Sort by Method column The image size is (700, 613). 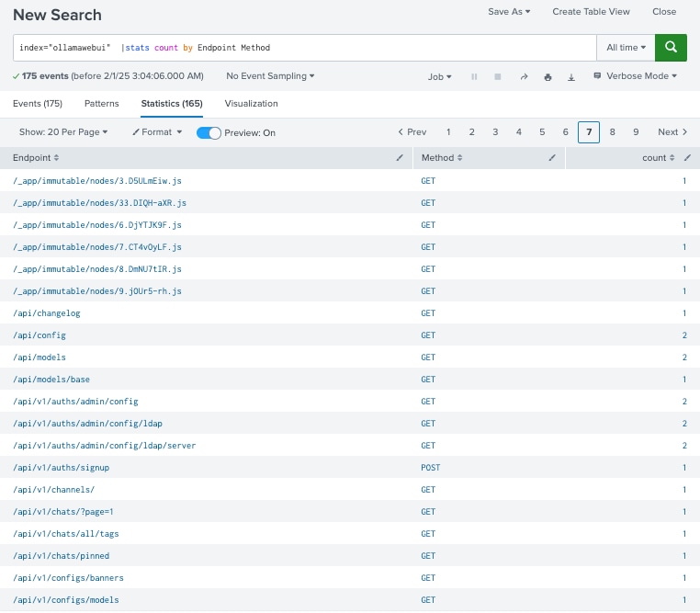(442, 157)
